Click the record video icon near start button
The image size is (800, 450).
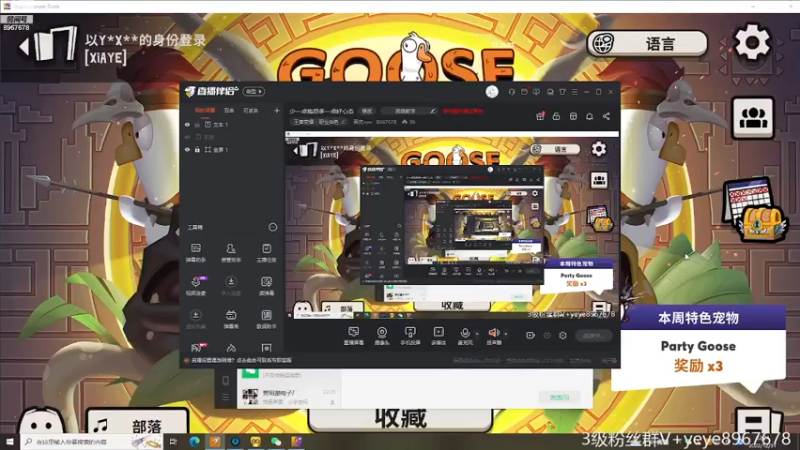pyautogui.click(x=531, y=335)
